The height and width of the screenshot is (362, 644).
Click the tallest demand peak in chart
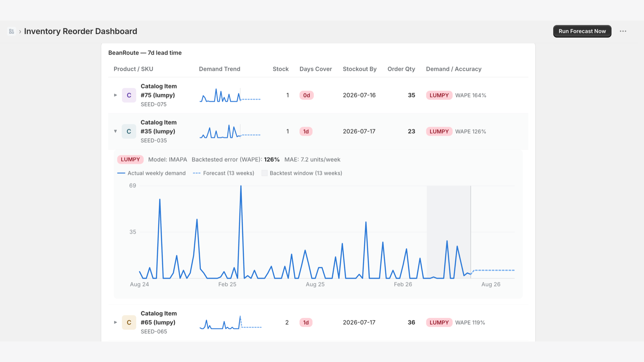pos(241,186)
